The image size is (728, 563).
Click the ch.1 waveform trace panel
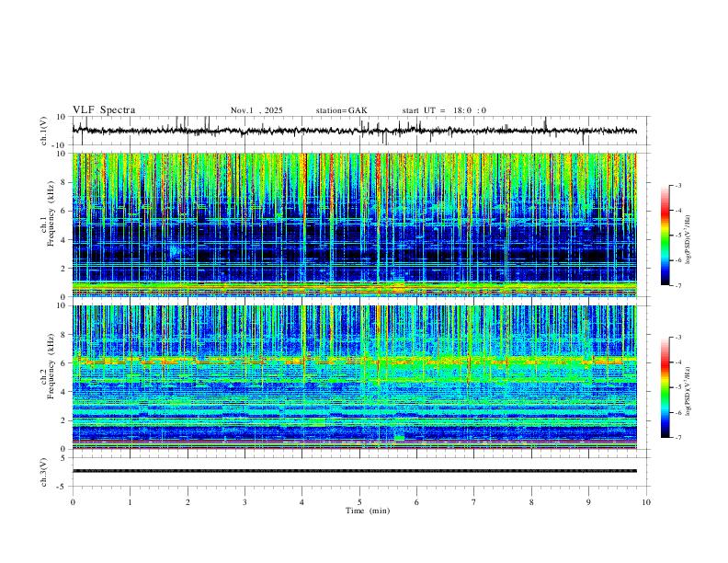tap(359, 131)
